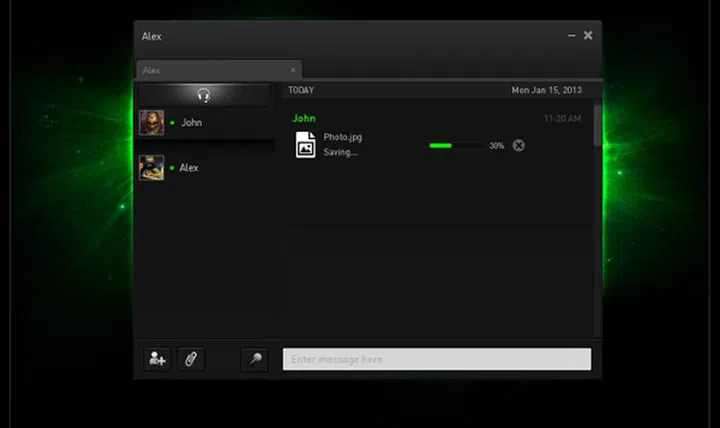Open John's name in the participant list
This screenshot has width=720, height=428.
(x=191, y=123)
